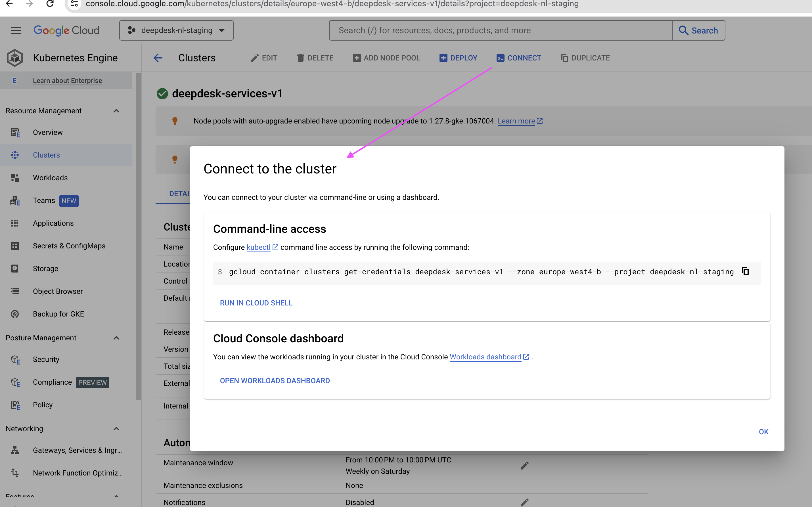The image size is (812, 507).
Task: Click OPEN WORKLOADS DASHBOARD
Action: (x=275, y=381)
